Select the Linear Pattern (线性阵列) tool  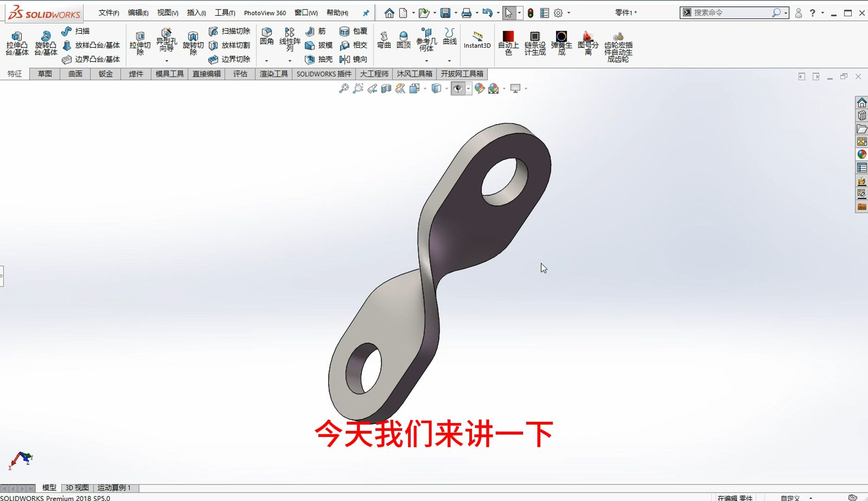tap(290, 39)
